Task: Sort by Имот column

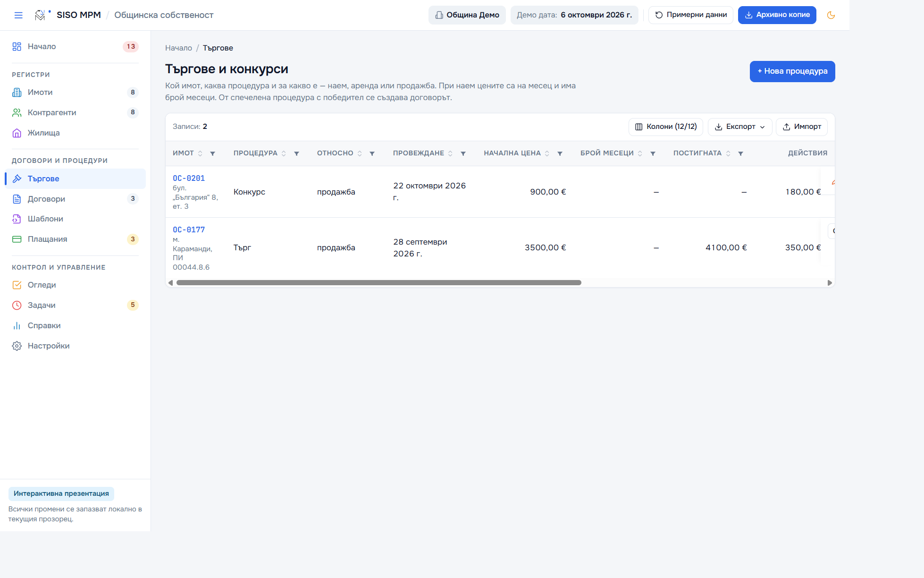Action: (x=200, y=153)
